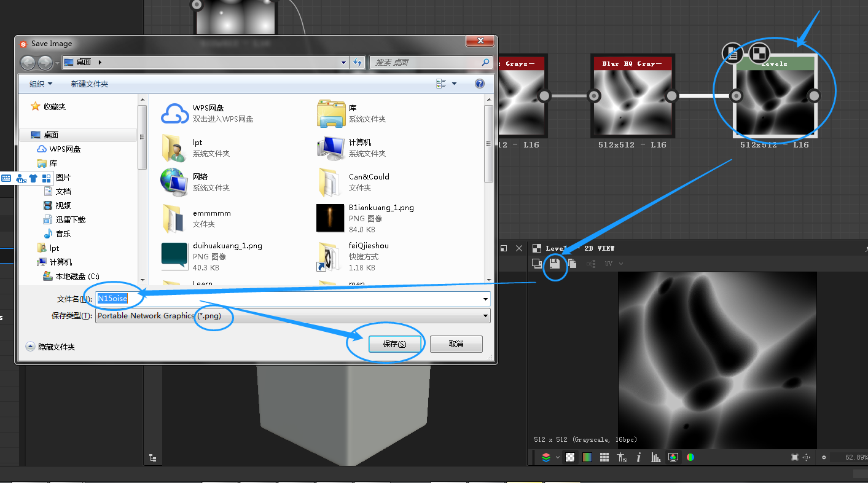Click the navigation tree vertical scrollbar
Image resolution: width=868 pixels, height=483 pixels.
[x=143, y=137]
